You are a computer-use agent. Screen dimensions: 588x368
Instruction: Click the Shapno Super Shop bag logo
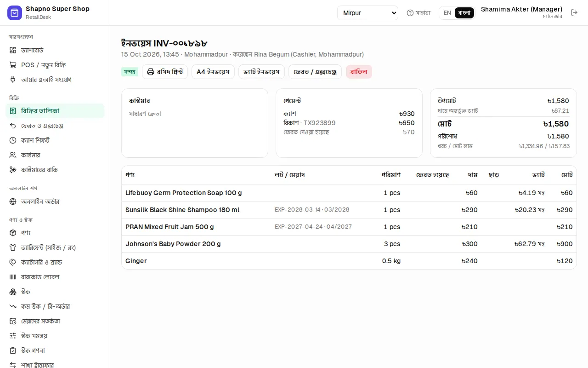click(x=15, y=13)
